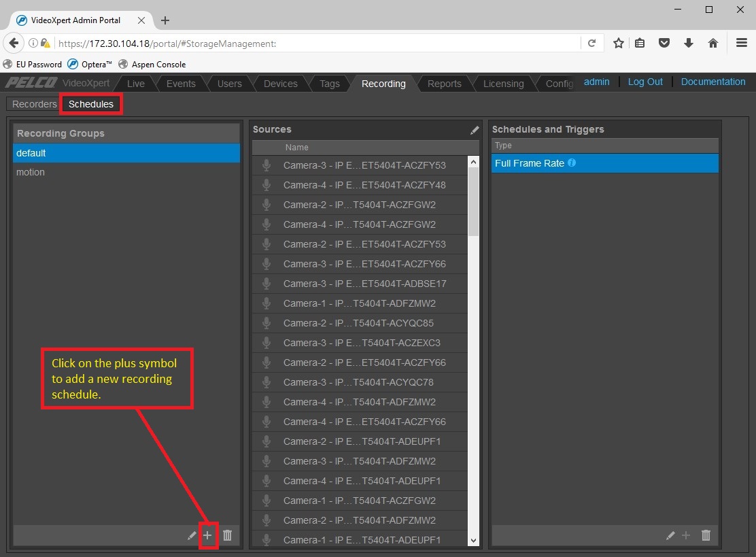Click pencil edit icon under Recording Groups

tap(192, 536)
